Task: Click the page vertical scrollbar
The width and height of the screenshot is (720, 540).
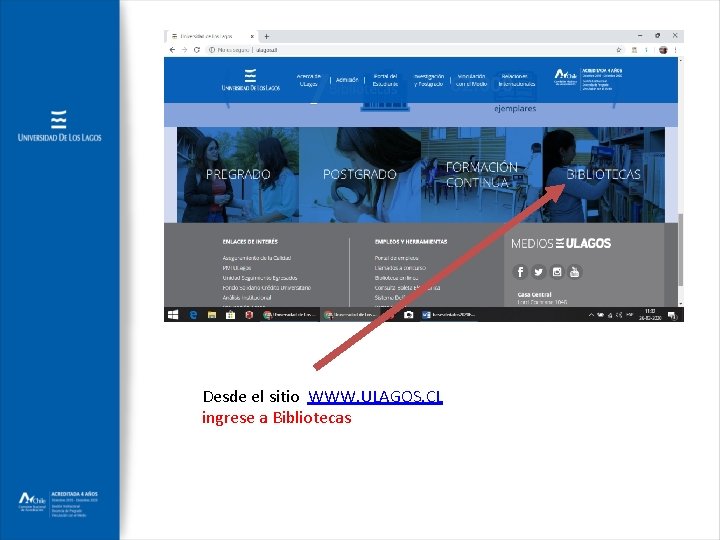Action: (681, 250)
